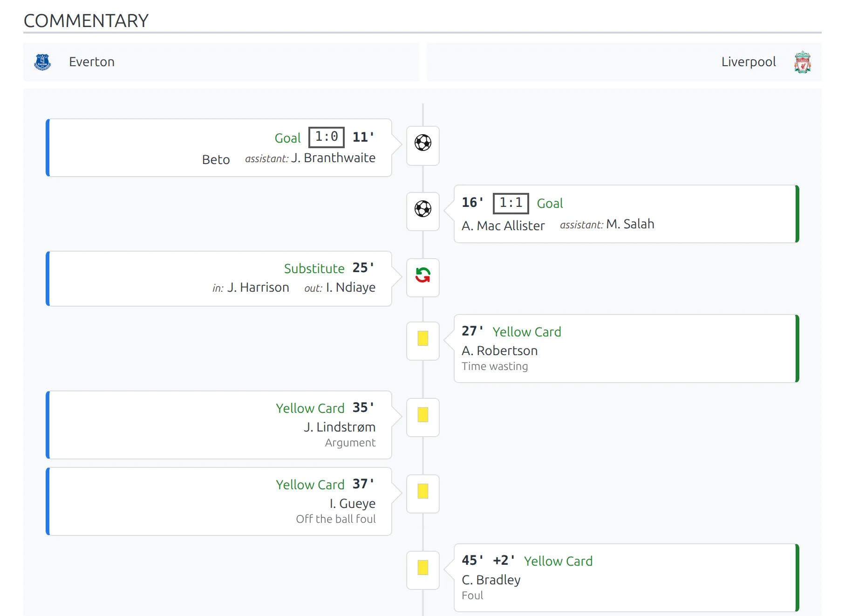Viewport: 845px width, 616px height.
Task: Select the 11' goal soccer ball icon
Action: pos(423,143)
